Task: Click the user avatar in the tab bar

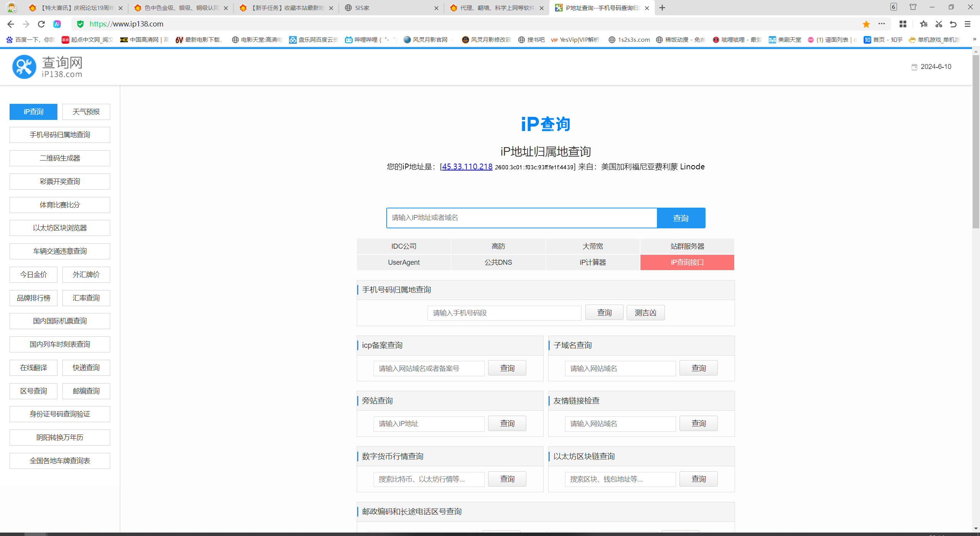Action: click(x=12, y=8)
